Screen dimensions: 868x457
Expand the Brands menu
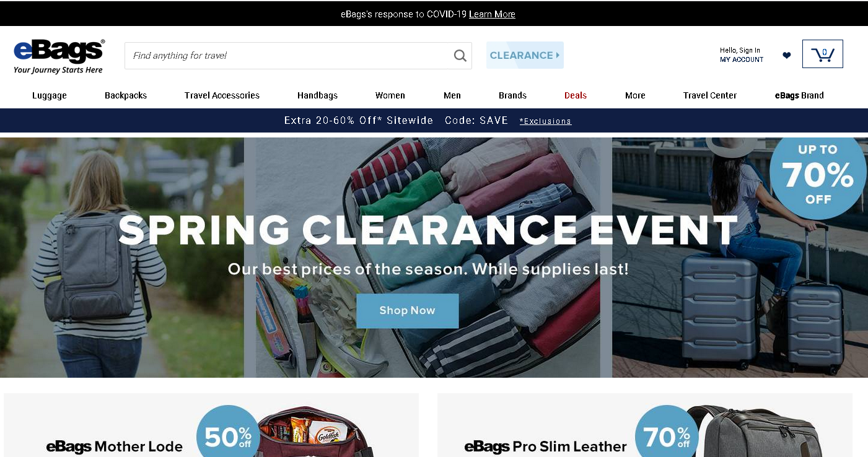tap(512, 95)
